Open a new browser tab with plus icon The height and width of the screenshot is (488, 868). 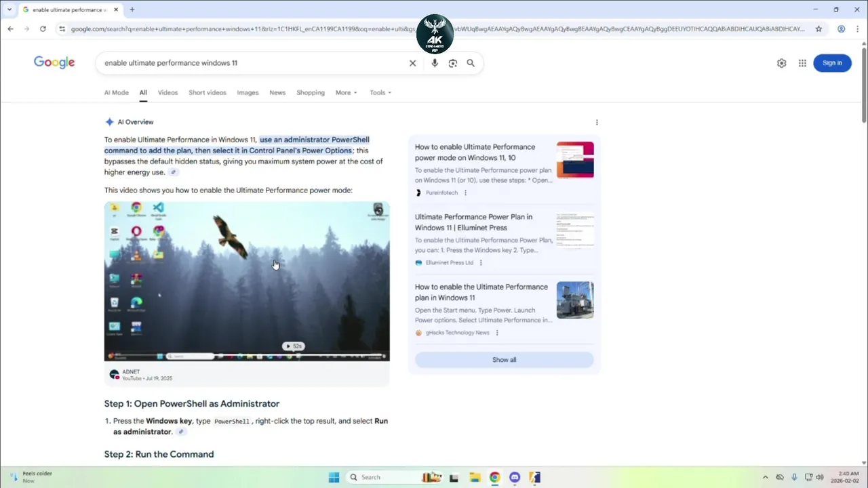pyautogui.click(x=132, y=9)
